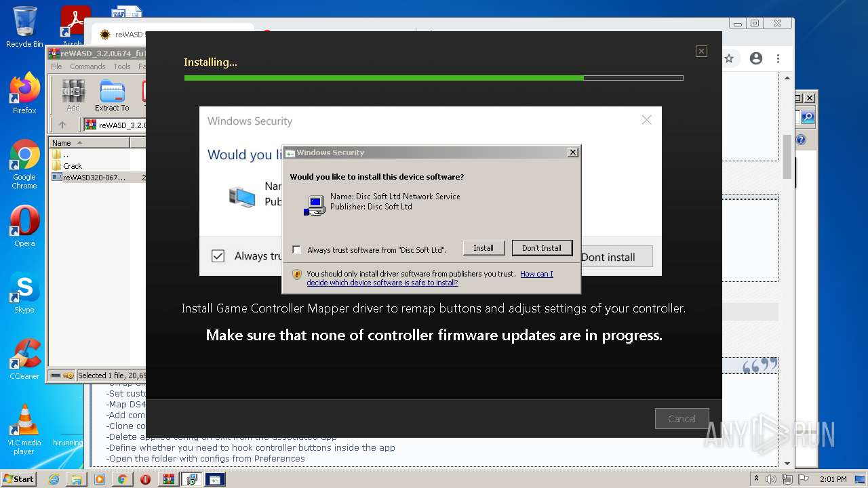Close the reWASD installer window icon
This screenshot has width=868, height=488.
pyautogui.click(x=701, y=51)
